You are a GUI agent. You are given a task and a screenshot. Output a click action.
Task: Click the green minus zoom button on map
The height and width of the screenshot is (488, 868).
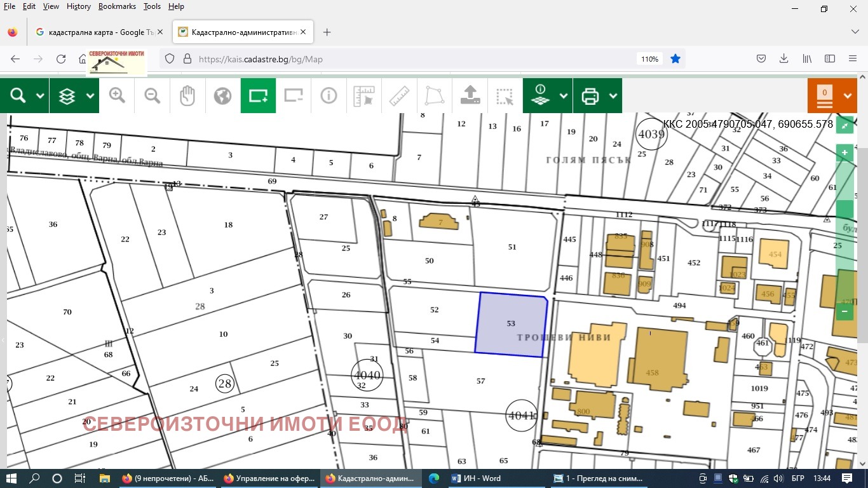(844, 311)
